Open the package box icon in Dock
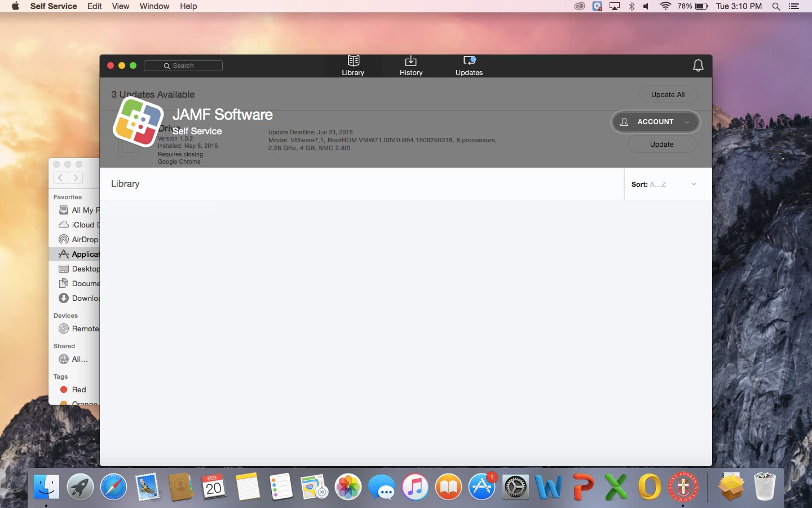The width and height of the screenshot is (812, 508). 731,487
